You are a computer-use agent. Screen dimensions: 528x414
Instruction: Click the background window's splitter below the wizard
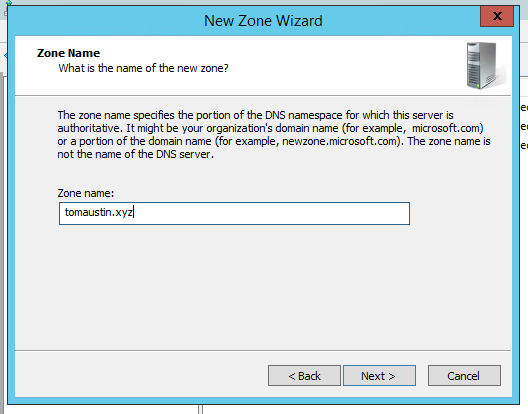click(201, 410)
